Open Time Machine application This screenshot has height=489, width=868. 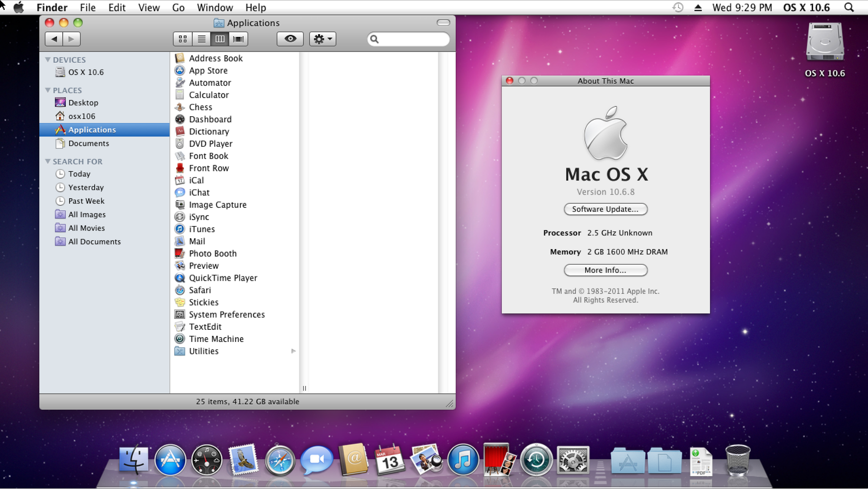(216, 339)
